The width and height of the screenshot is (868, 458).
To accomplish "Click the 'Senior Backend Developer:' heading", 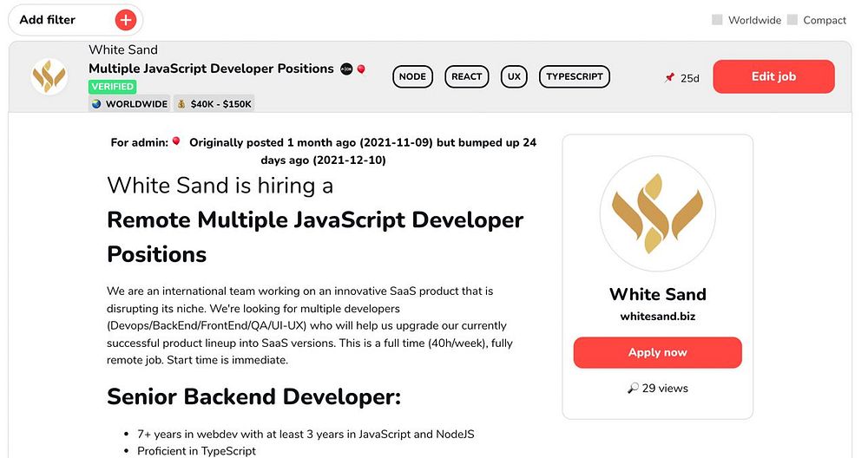I will coord(253,396).
